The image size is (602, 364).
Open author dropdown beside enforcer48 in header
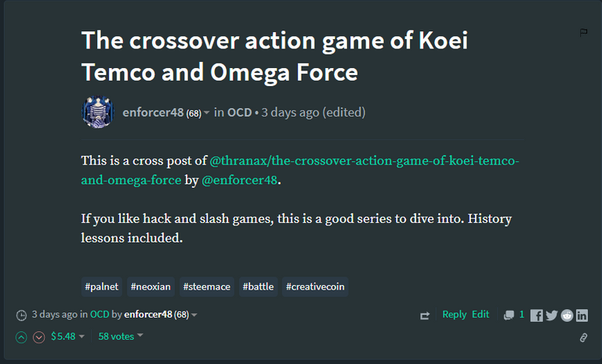(206, 113)
